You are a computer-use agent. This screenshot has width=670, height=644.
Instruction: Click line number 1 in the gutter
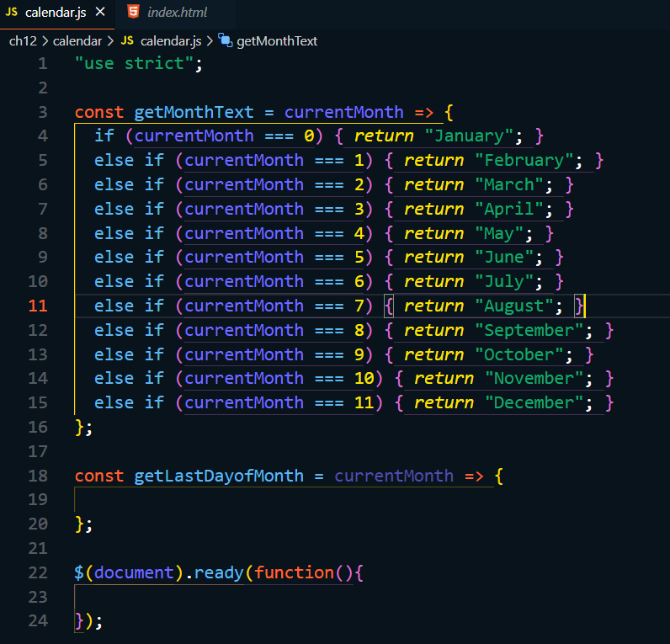pyautogui.click(x=43, y=64)
